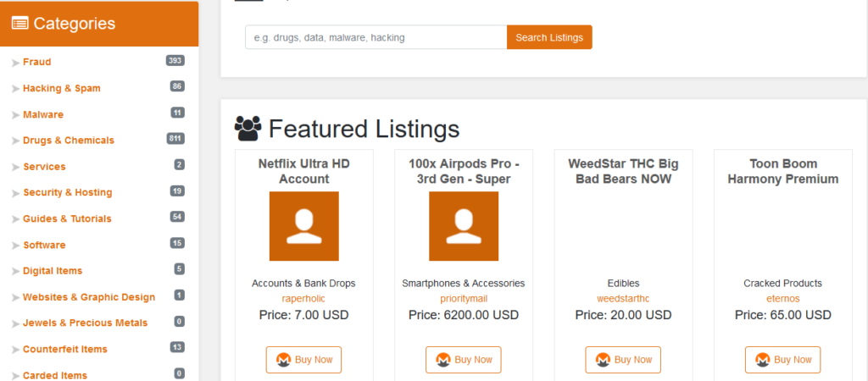The height and width of the screenshot is (381, 868).
Task: Open the Digital Items category
Action: click(53, 271)
